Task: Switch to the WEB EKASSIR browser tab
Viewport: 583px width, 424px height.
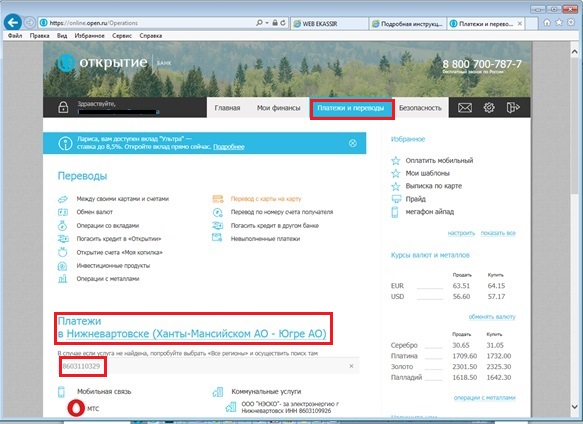Action: (x=329, y=23)
